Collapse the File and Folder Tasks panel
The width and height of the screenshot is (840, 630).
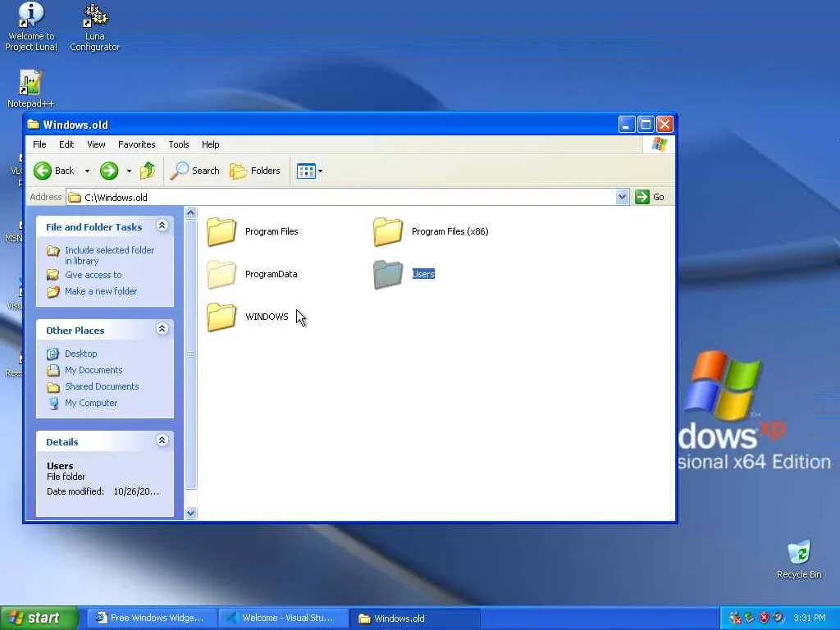coord(162,226)
